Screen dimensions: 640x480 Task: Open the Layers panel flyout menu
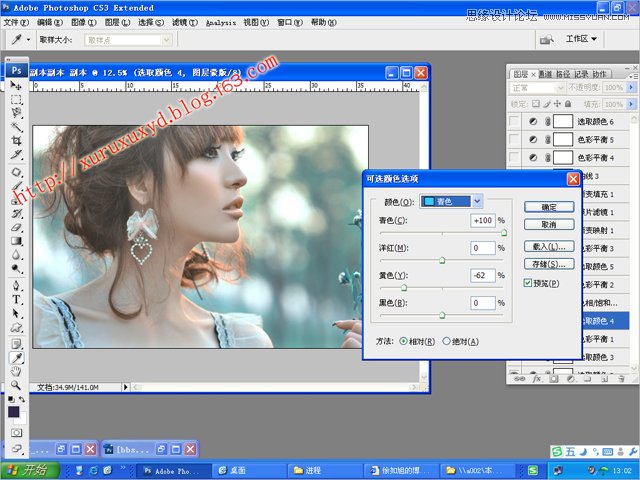[633, 76]
